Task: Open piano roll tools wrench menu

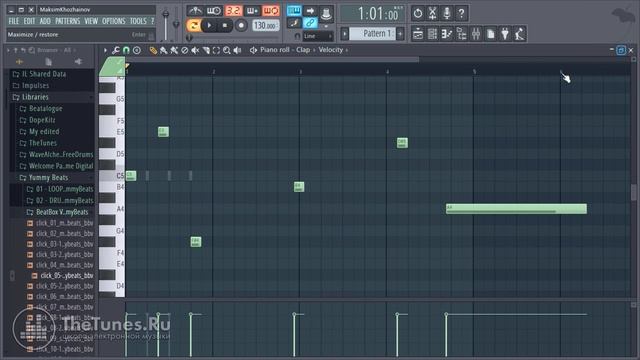Action: pos(116,50)
